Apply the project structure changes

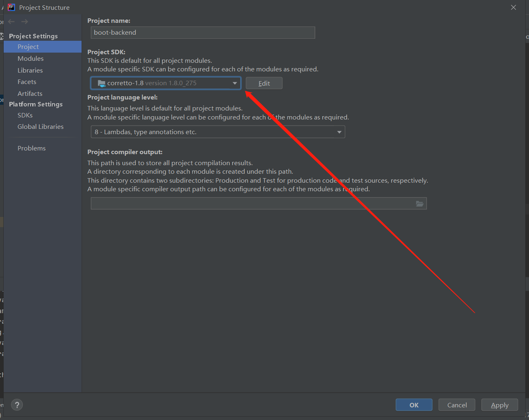[x=499, y=405]
